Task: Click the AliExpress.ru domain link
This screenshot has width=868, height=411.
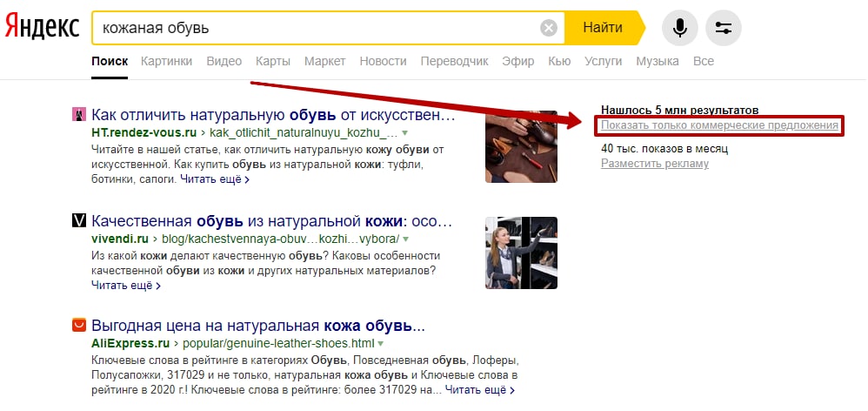Action: click(x=130, y=343)
